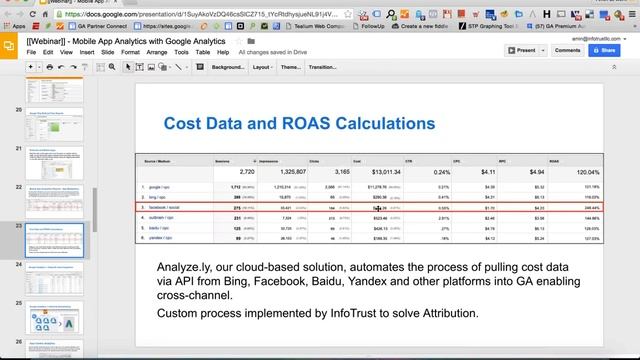Screen dimensions: 640x360
Task: Select slide 20 thumbnail
Action: [54, 124]
